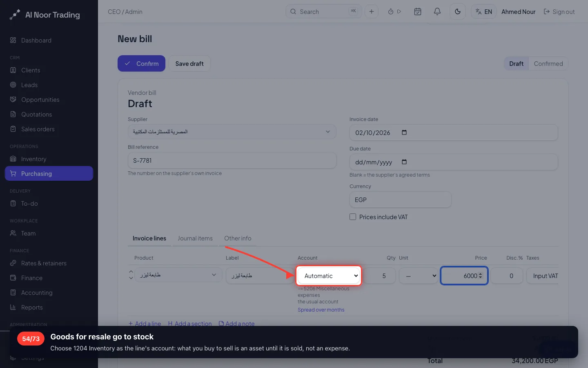
Task: Switch to the Invoice lines tab
Action: 149,238
